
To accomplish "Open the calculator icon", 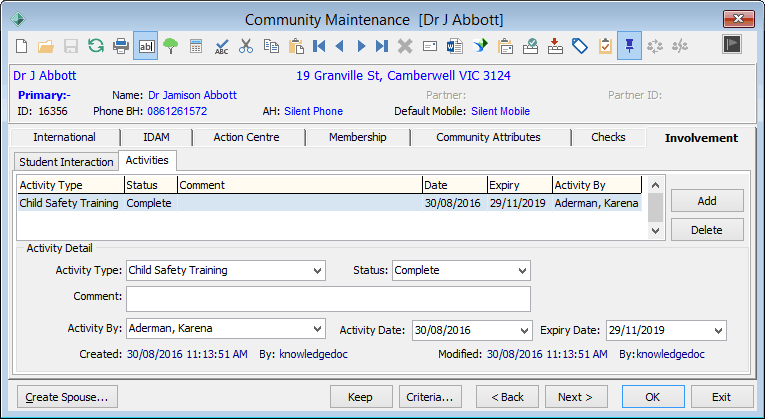I will pos(196,46).
